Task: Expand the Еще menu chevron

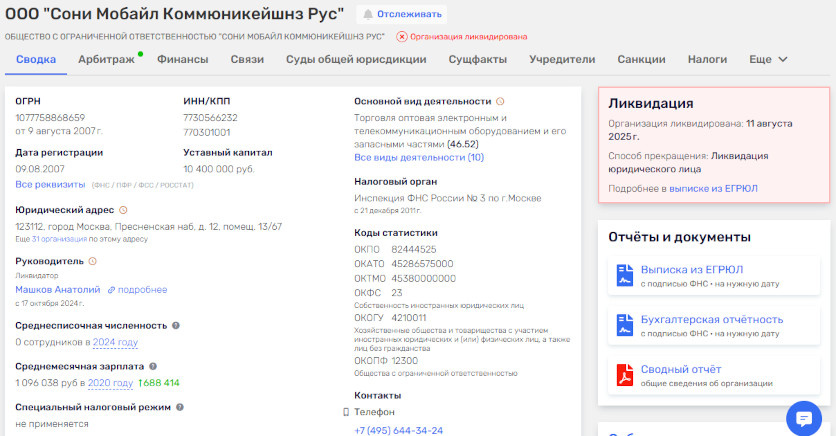Action: point(783,59)
